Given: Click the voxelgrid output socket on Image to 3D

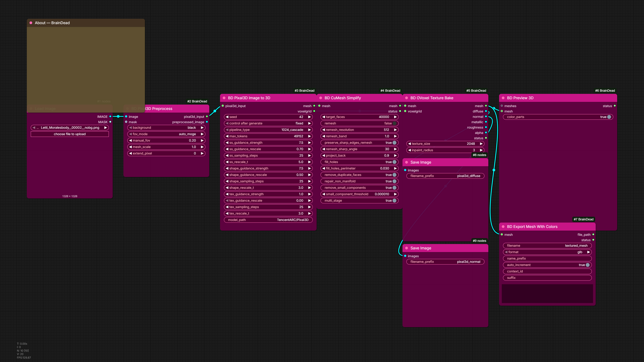Looking at the screenshot, I should pos(314,111).
